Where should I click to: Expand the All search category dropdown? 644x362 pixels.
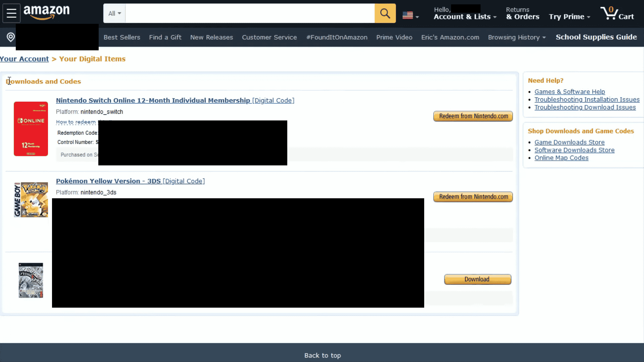[114, 13]
